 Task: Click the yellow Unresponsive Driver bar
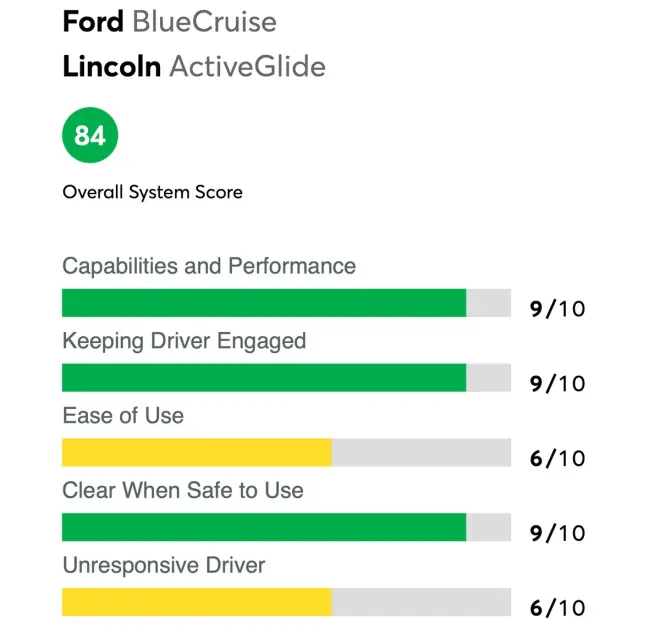point(196,602)
